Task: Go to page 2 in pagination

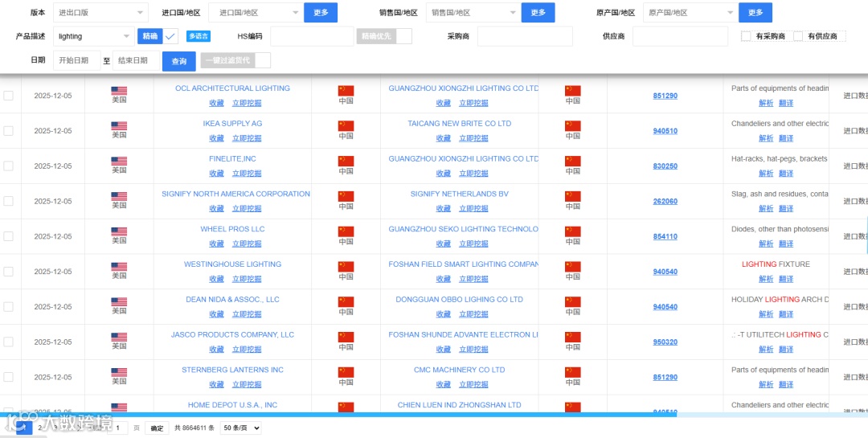Action: (x=40, y=428)
